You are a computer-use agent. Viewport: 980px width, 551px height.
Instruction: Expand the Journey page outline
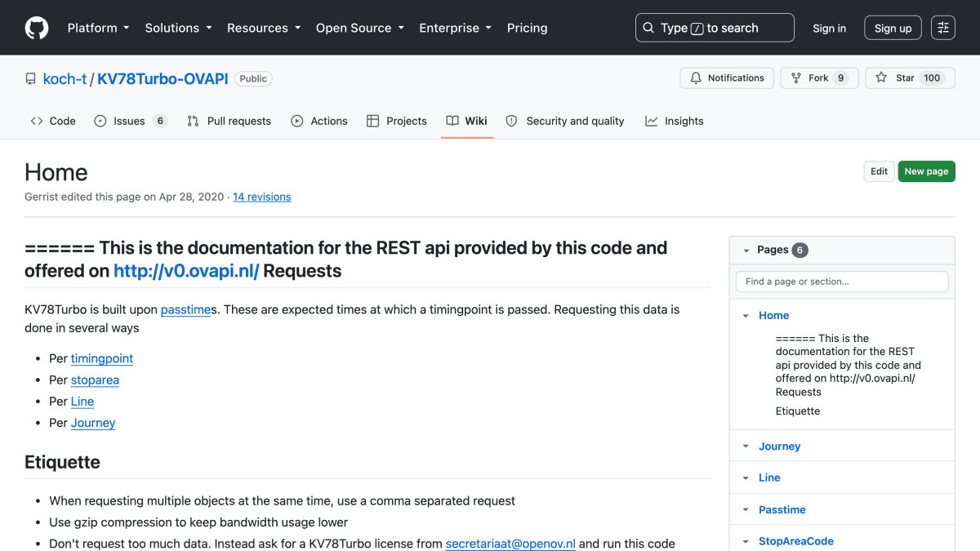pyautogui.click(x=746, y=447)
